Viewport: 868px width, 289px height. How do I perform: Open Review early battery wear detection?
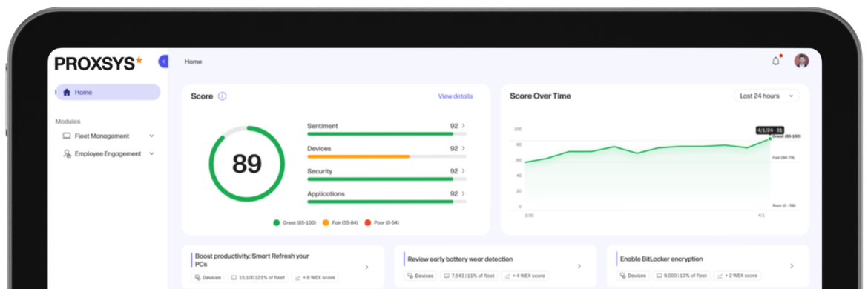[x=460, y=259]
